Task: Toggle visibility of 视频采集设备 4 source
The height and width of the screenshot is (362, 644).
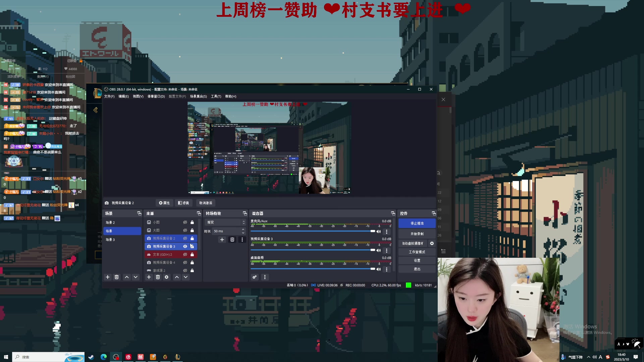Action: 185,262
